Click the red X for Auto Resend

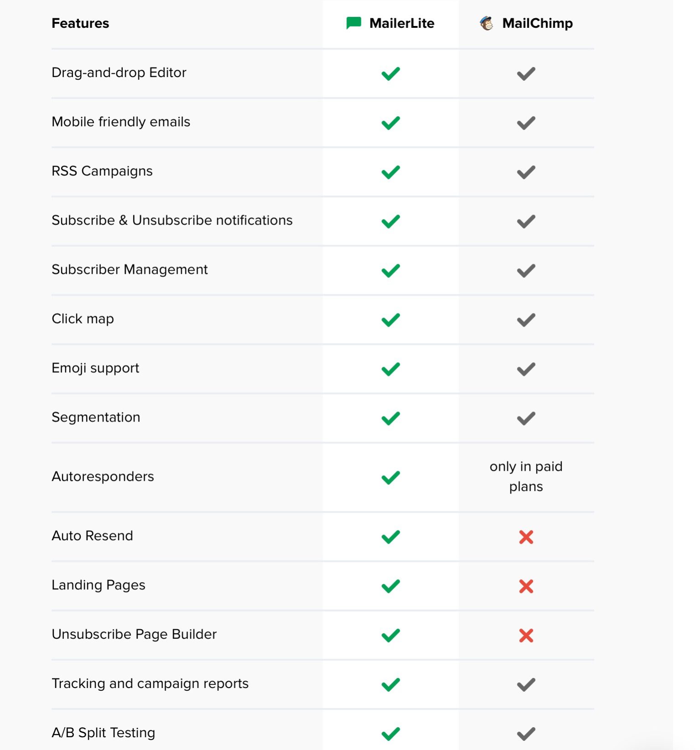(526, 537)
